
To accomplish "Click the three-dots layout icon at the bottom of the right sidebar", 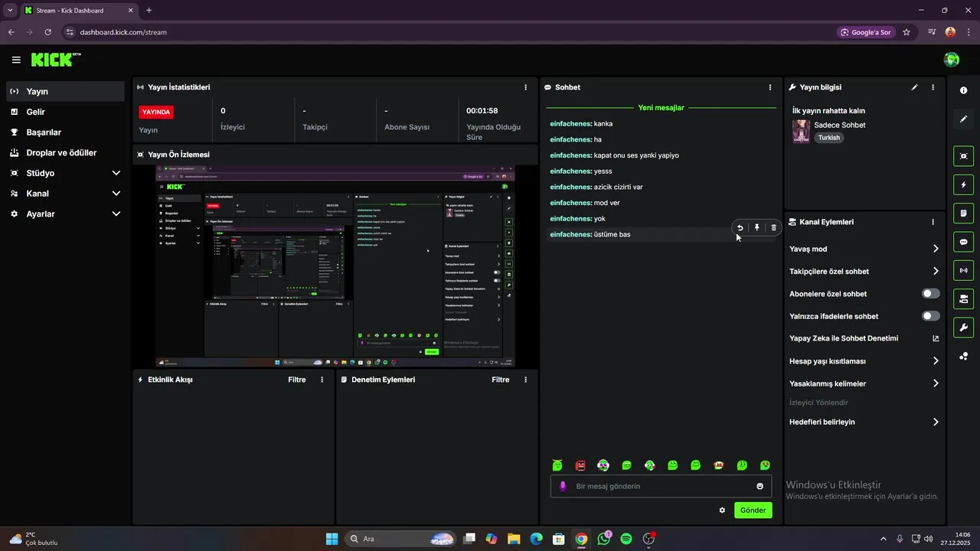I will (964, 357).
